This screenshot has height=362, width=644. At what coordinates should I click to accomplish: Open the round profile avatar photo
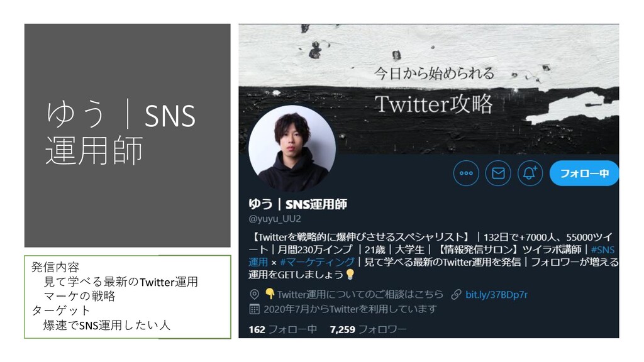coord(292,148)
